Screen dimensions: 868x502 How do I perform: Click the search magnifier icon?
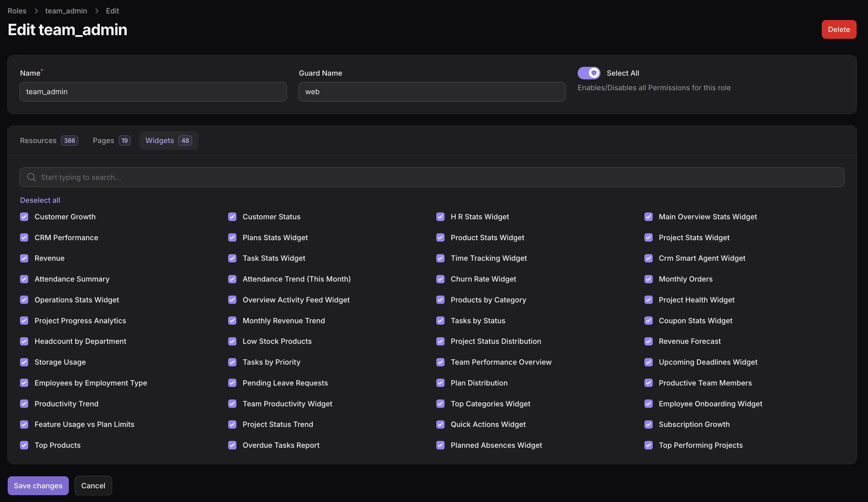tap(31, 177)
